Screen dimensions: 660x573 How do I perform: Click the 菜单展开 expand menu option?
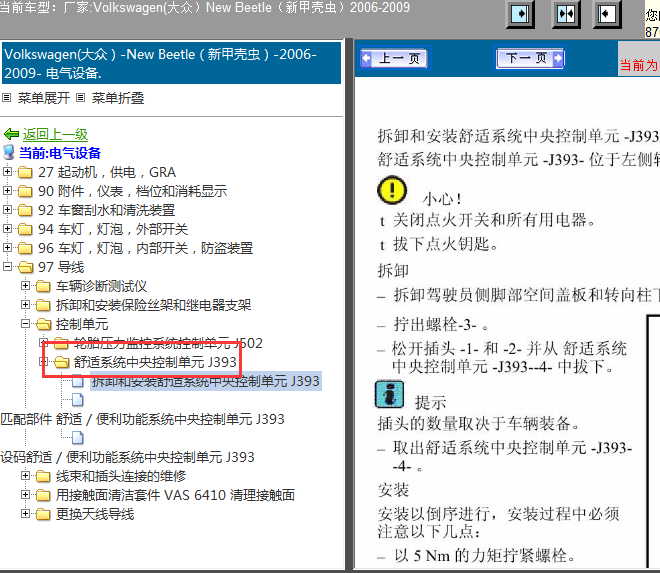click(x=43, y=98)
